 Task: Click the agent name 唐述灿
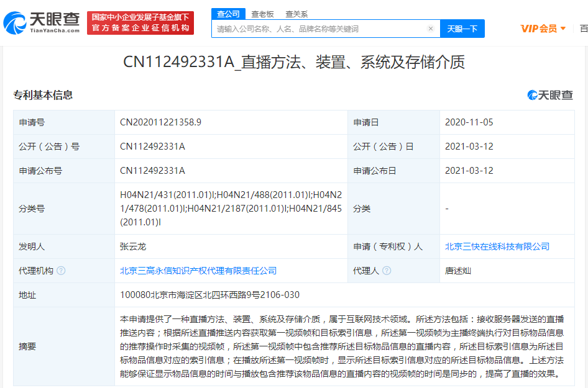[458, 271]
